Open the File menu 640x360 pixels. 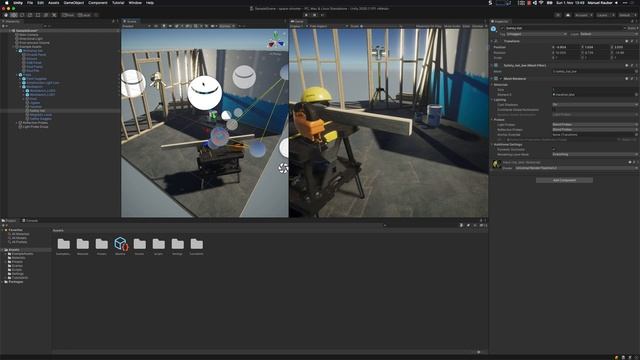tap(30, 3)
